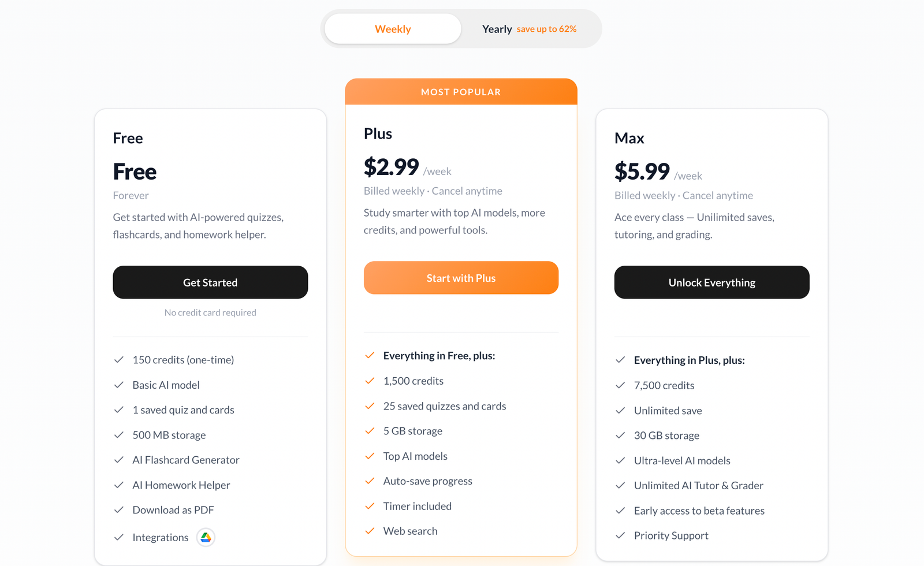Click checkmark next to Unlimited AI Tutor & Grader
The width and height of the screenshot is (924, 566).
620,485
